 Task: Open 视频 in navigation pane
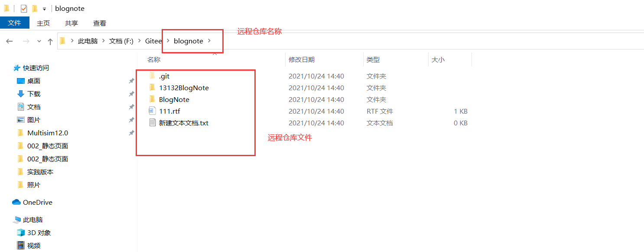34,245
